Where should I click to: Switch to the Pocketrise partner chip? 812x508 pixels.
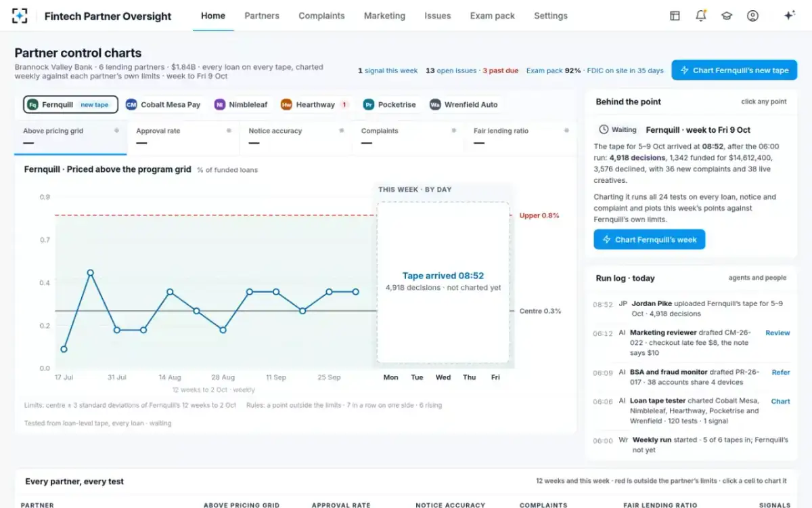point(389,104)
